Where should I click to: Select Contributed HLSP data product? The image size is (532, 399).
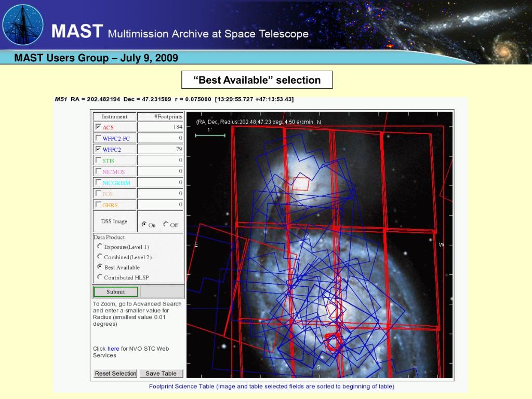pos(99,276)
